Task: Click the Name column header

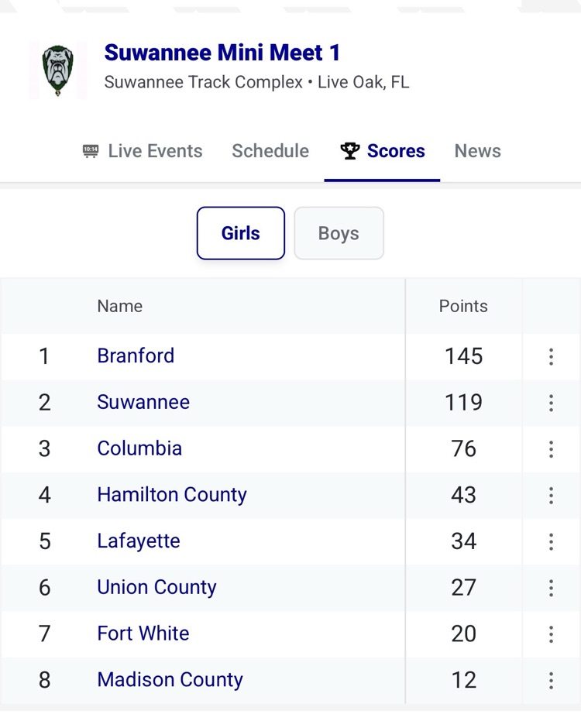Action: 120,306
